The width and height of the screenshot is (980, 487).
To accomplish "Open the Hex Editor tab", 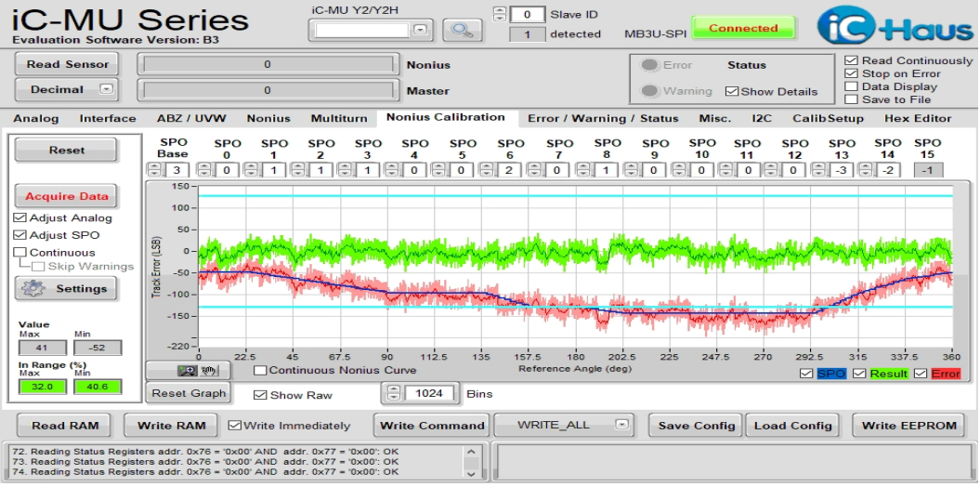I will [x=918, y=119].
